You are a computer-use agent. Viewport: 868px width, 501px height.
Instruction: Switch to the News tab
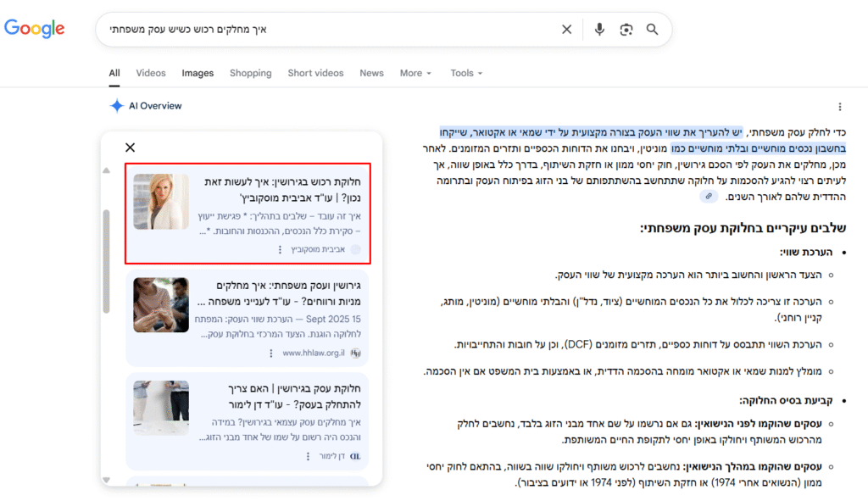tap(371, 73)
